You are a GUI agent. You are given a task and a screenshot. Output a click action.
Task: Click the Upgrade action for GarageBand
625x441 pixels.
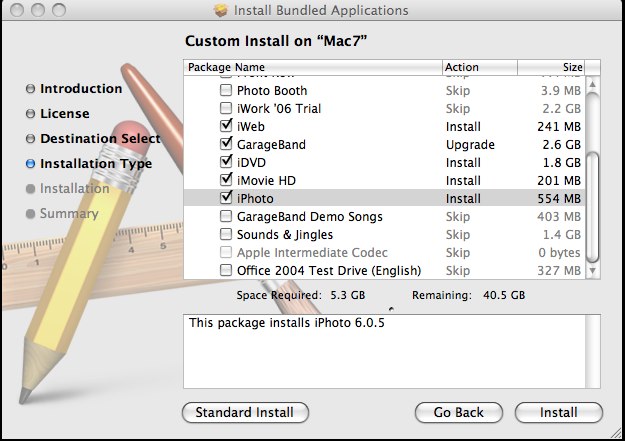pyautogui.click(x=470, y=145)
